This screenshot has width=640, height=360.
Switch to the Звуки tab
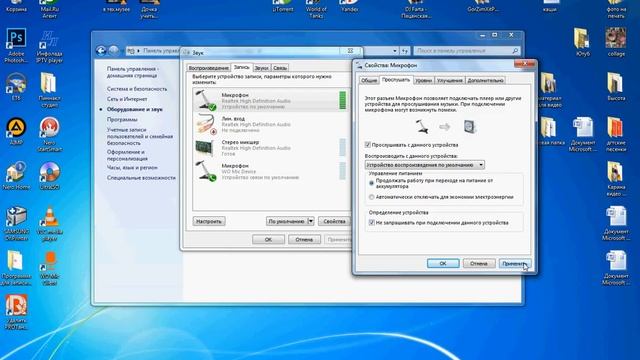pyautogui.click(x=262, y=68)
